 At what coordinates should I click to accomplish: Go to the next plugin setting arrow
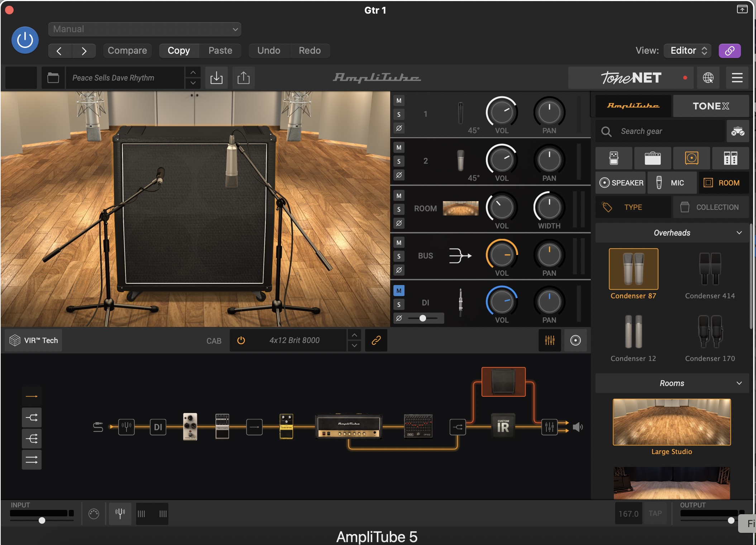pos(84,51)
